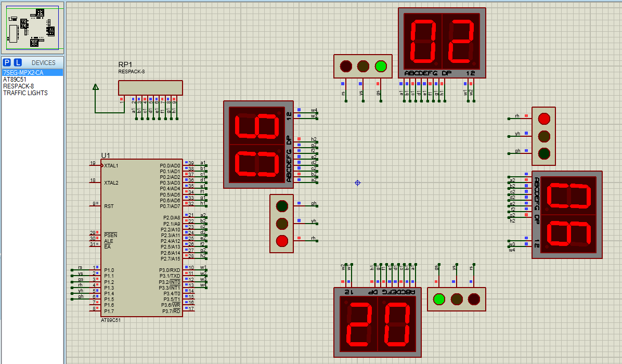
Task: Click the P2.0/A8 pin label
Action: click(172, 218)
